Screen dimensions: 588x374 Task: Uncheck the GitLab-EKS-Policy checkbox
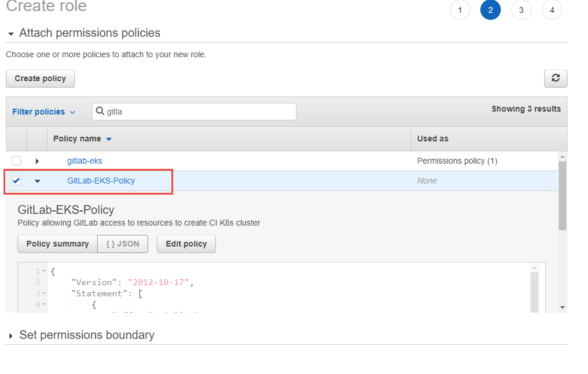click(16, 181)
